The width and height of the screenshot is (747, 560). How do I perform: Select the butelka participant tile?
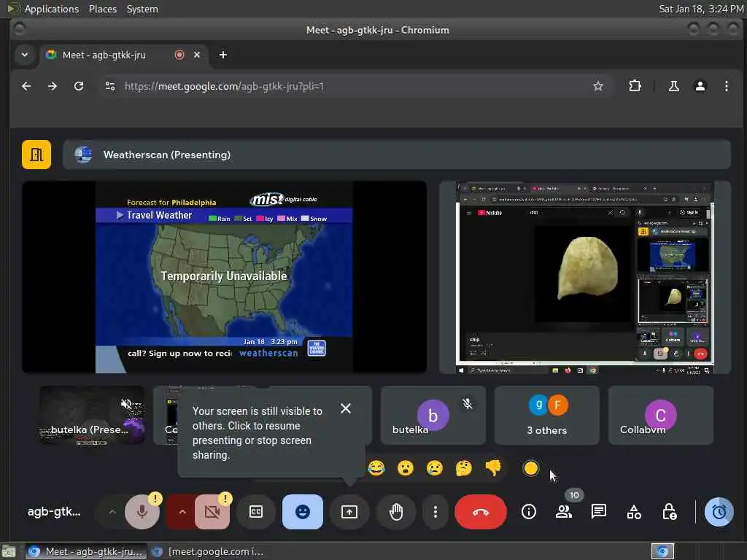coord(433,415)
